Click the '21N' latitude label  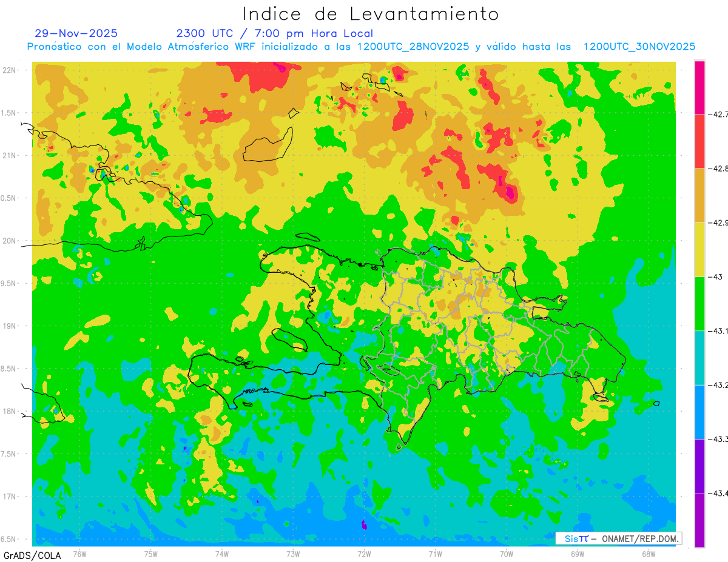tap(10, 155)
